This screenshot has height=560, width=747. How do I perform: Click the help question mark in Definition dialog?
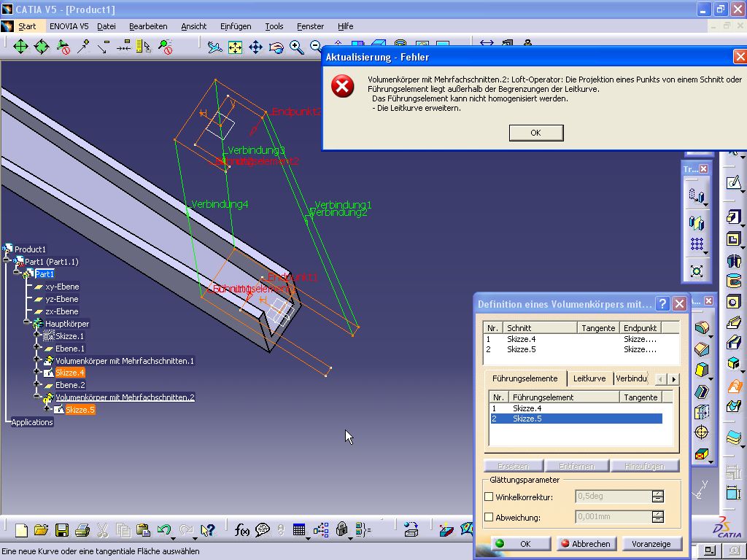click(662, 304)
